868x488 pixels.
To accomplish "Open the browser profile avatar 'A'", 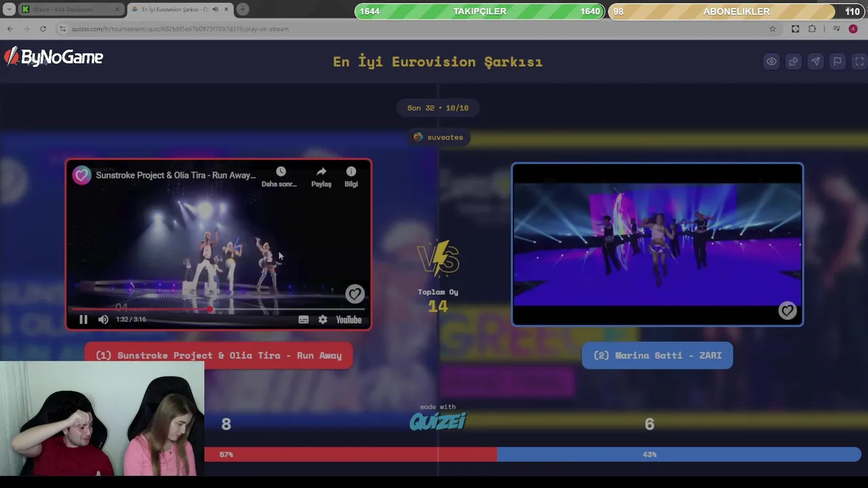I will click(853, 28).
